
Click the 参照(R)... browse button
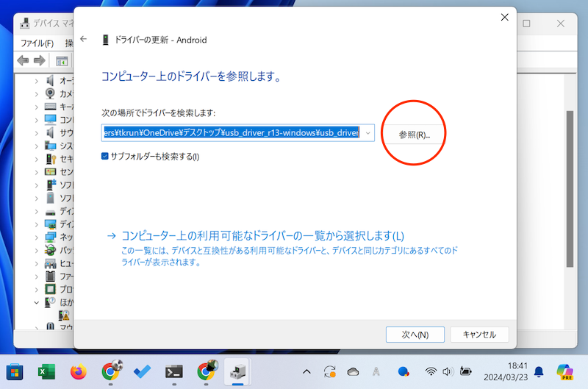coord(415,135)
